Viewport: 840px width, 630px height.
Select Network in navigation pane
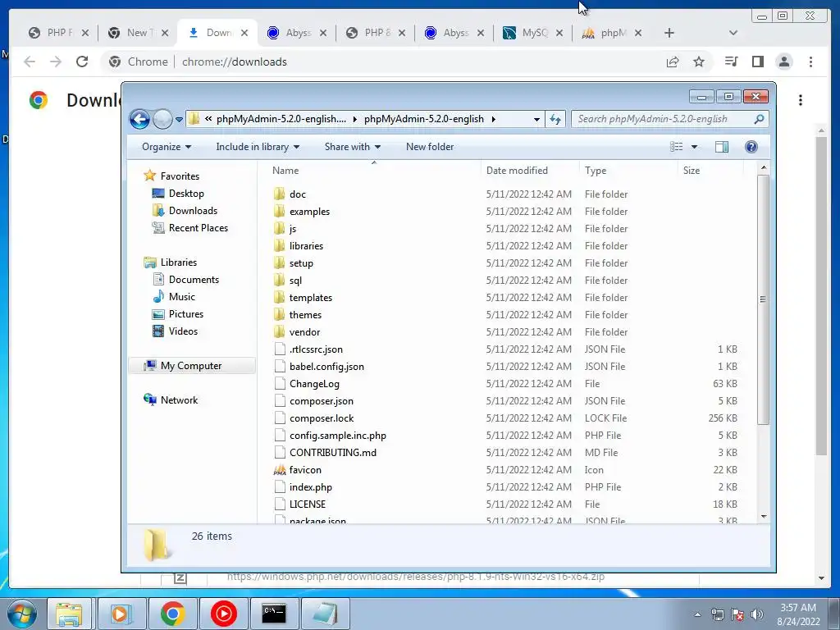click(x=179, y=400)
